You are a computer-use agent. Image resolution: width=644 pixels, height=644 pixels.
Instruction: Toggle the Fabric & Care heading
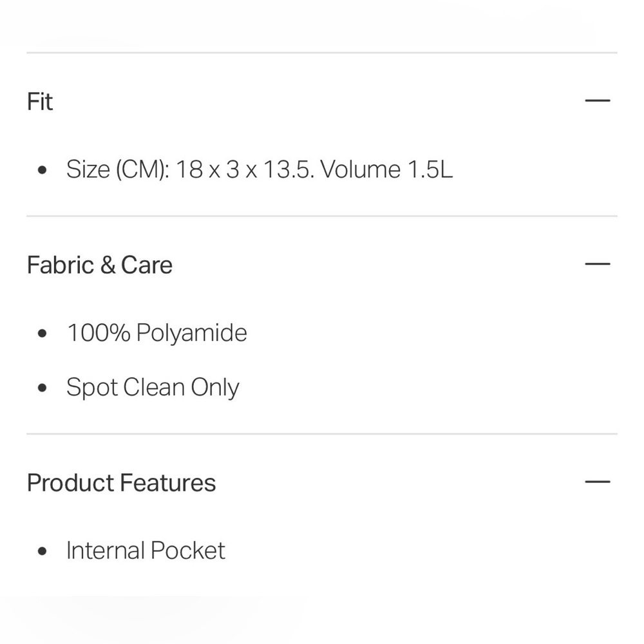[100, 265]
